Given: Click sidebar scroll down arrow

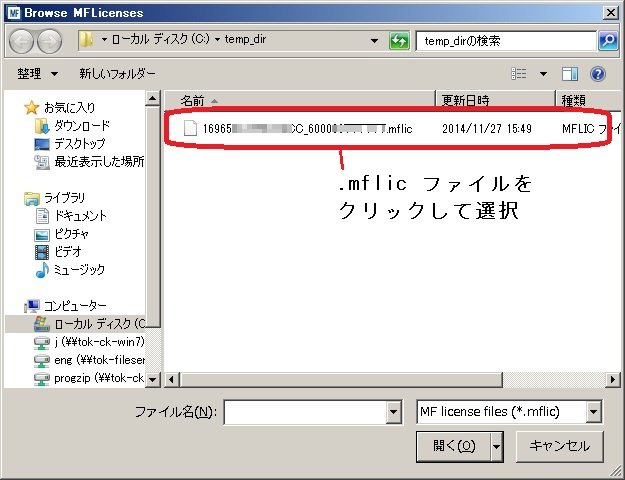Looking at the screenshot, I should [x=152, y=380].
